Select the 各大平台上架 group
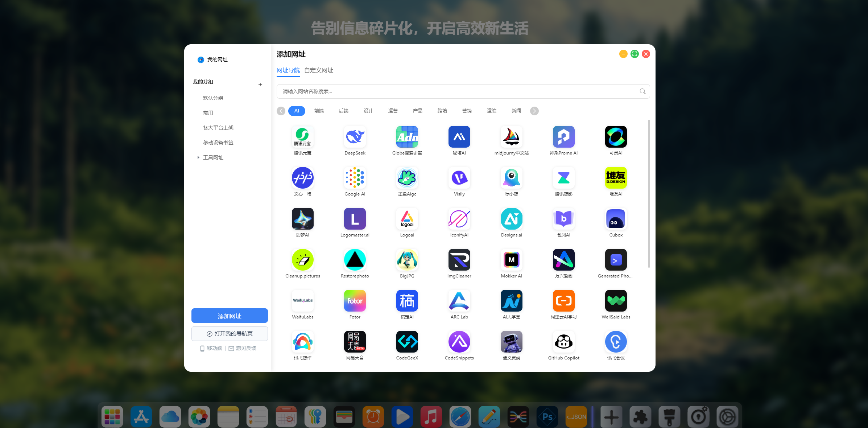The height and width of the screenshot is (428, 868). pos(218,128)
